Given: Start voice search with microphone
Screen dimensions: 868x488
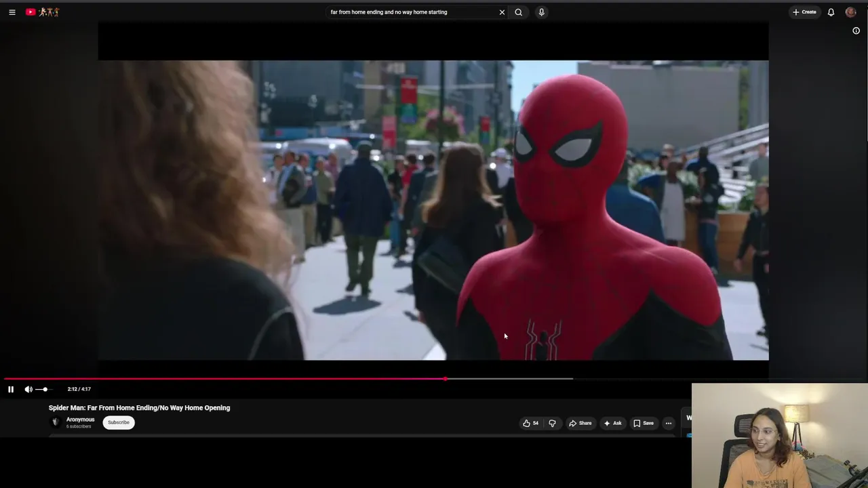Looking at the screenshot, I should click(541, 12).
